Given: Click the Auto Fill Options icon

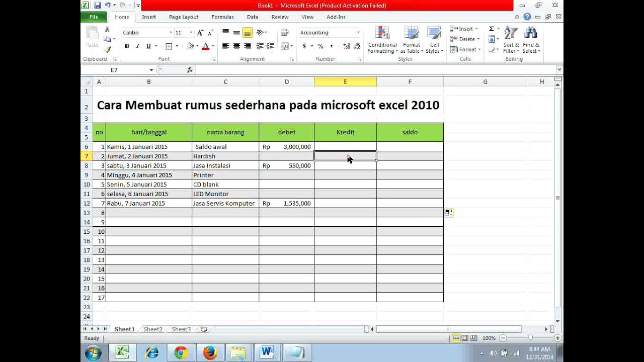Looking at the screenshot, I should pyautogui.click(x=449, y=213).
